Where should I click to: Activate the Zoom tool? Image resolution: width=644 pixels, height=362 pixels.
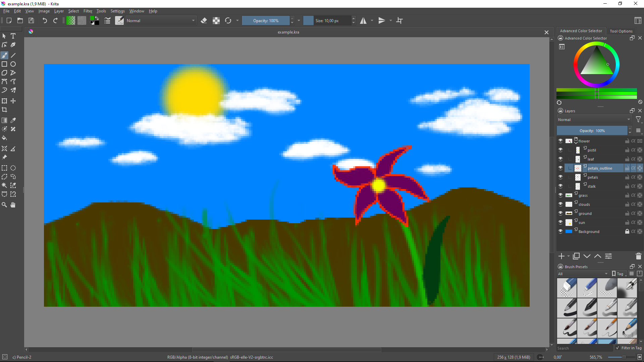[4, 205]
